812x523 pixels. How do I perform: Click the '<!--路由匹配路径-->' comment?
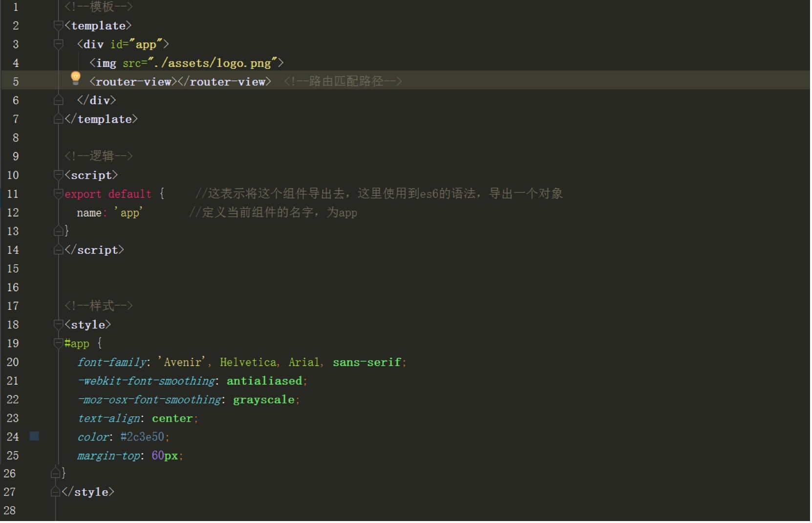click(x=343, y=82)
